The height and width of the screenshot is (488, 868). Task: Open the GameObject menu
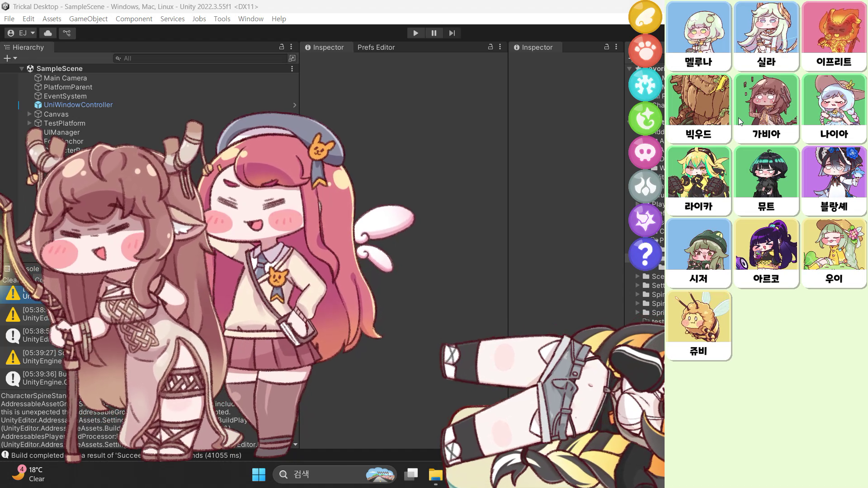(x=88, y=19)
